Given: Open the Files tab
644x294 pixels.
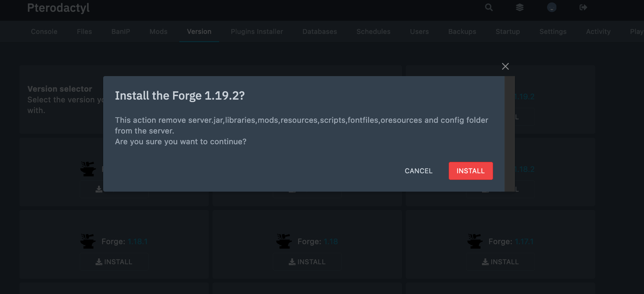Looking at the screenshot, I should tap(84, 31).
